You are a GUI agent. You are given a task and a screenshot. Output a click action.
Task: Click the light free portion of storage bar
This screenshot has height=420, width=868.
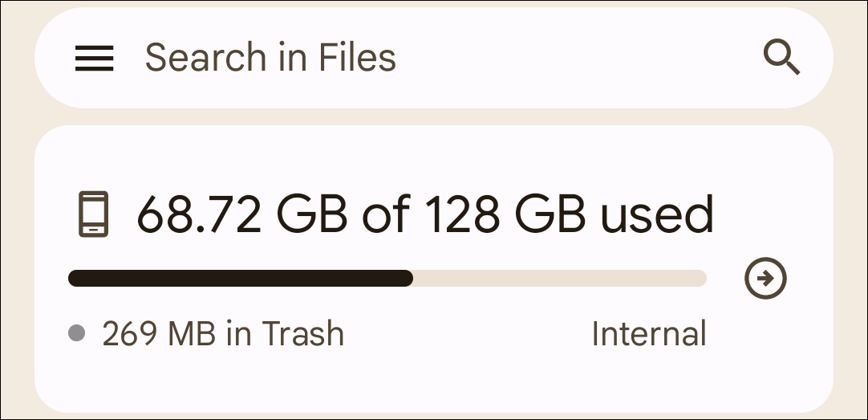[562, 279]
